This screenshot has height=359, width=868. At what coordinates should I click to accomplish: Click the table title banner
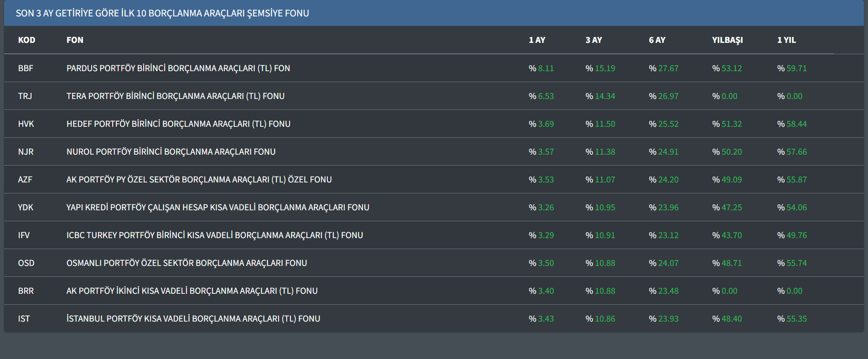162,13
